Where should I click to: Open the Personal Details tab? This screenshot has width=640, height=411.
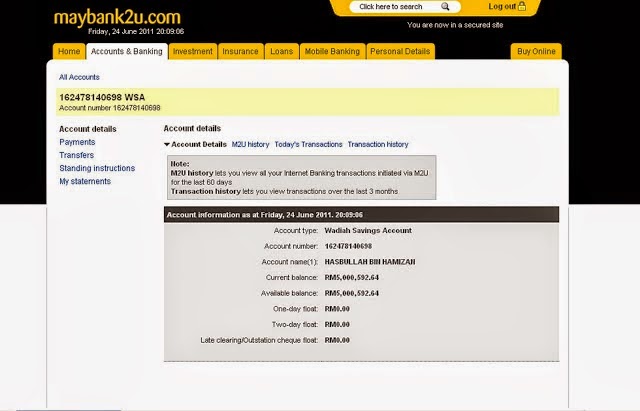coord(400,51)
